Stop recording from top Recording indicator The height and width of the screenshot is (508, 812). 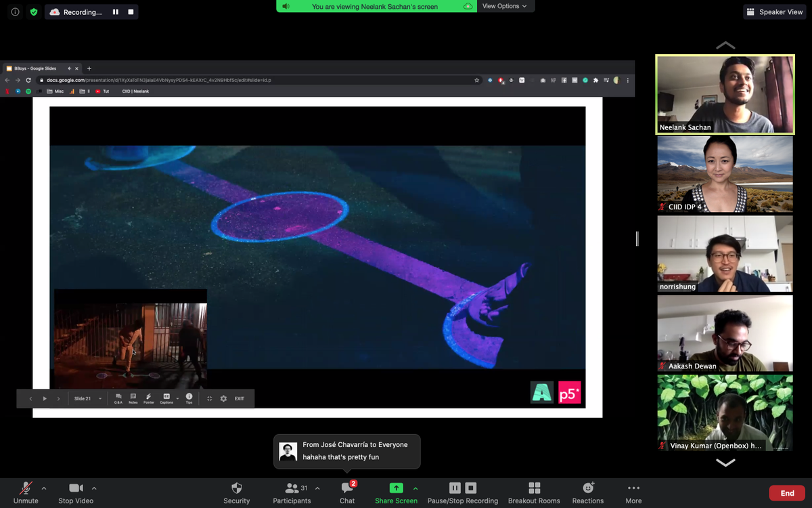coord(131,12)
